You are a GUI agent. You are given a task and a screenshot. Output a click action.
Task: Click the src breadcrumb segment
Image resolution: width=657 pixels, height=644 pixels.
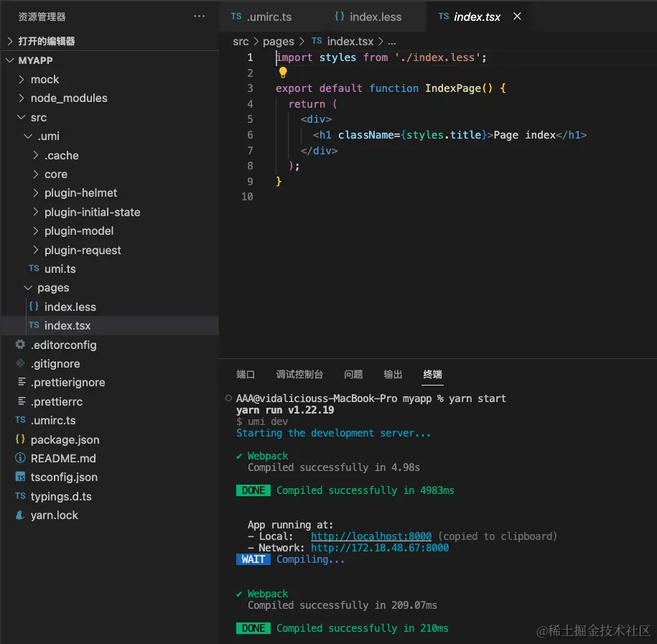click(241, 42)
